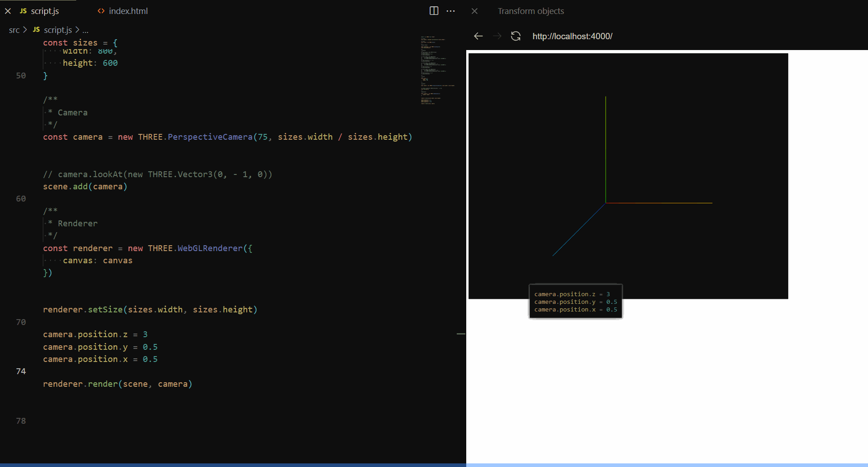Screen dimensions: 868x467
Task: Click the 'scene.add(camera)' line
Action: [x=85, y=187]
